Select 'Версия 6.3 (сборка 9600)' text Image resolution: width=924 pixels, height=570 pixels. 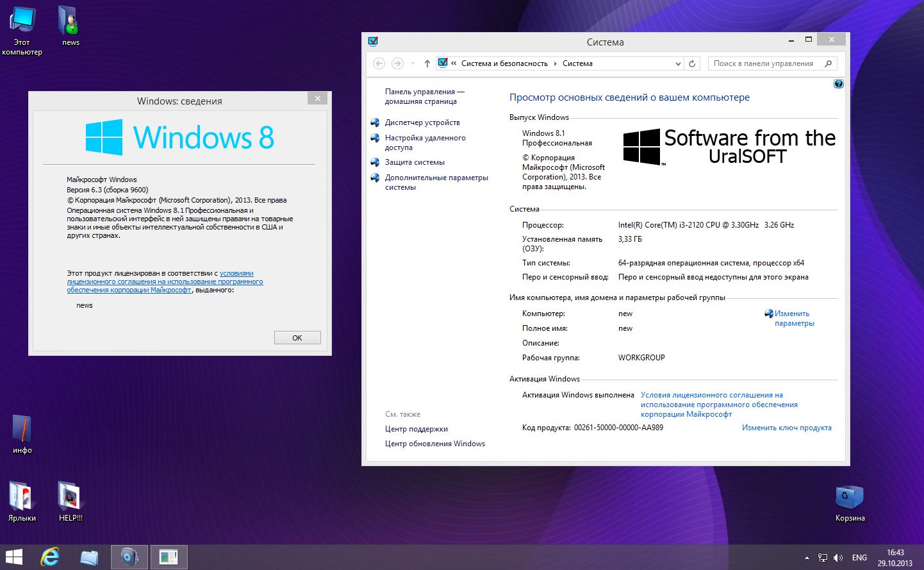coord(108,190)
